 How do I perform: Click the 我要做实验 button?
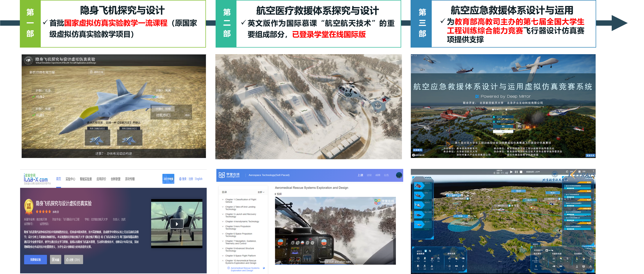[x=35, y=259]
